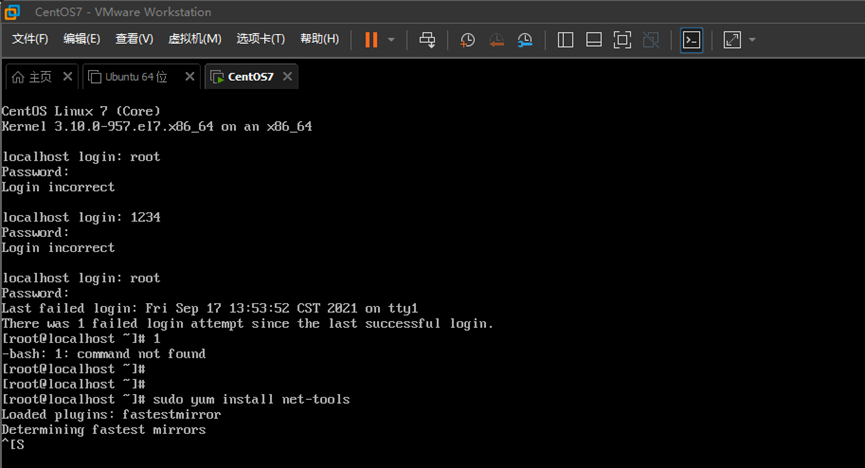Click the console view icon
865x468 pixels.
point(691,40)
